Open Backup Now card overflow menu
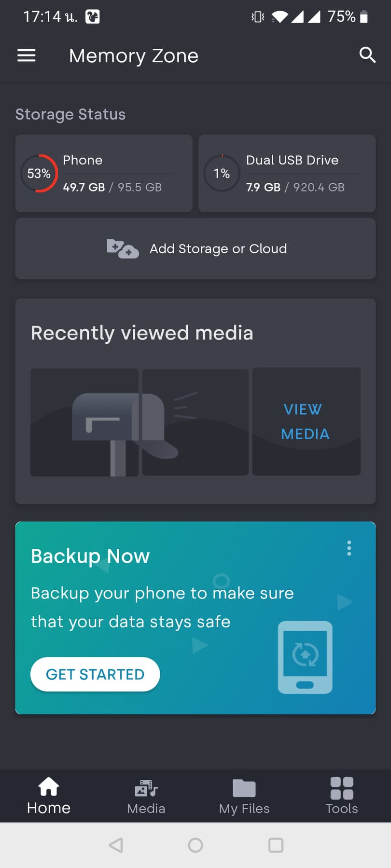This screenshot has height=868, width=391. click(349, 548)
